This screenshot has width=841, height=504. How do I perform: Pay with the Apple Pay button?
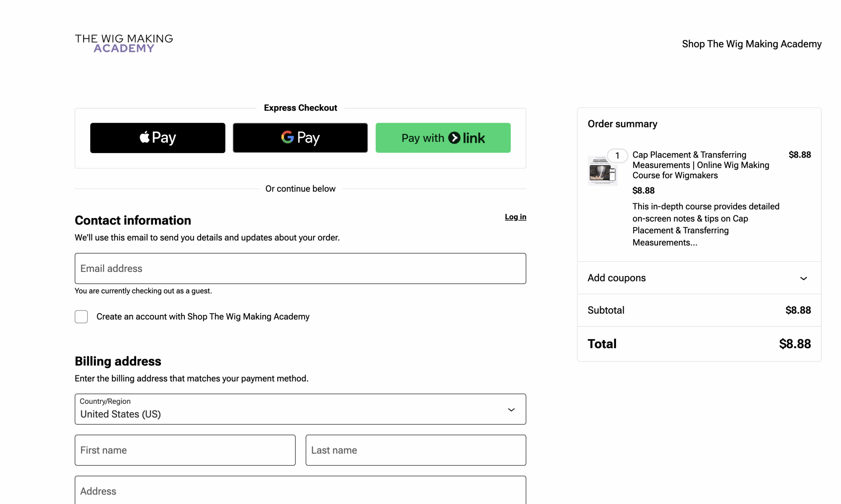tap(157, 138)
